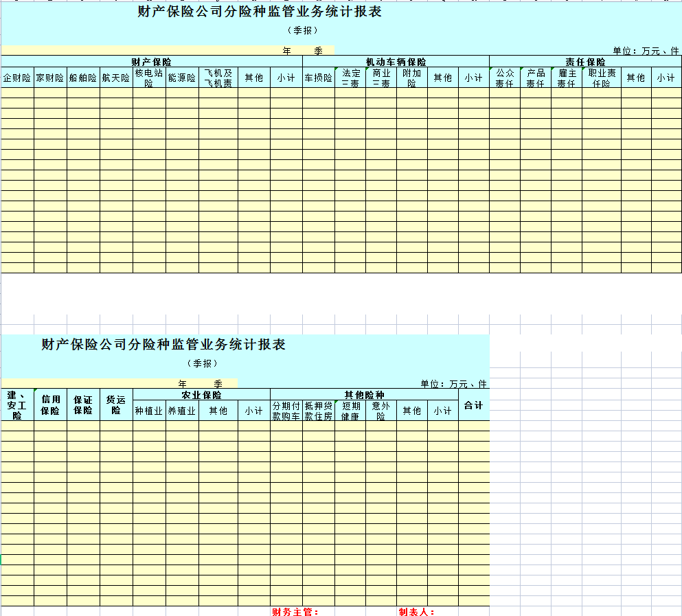Click the 企财险 column header cell
Viewport: 682px width, 616px height.
click(x=17, y=78)
